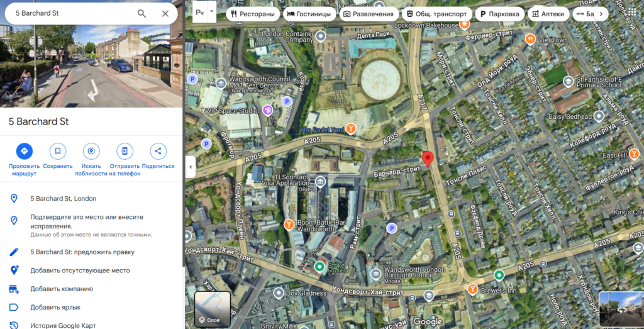Open Искать поблизости nearby search icon
Screen dimensions: 644x329
tap(91, 151)
